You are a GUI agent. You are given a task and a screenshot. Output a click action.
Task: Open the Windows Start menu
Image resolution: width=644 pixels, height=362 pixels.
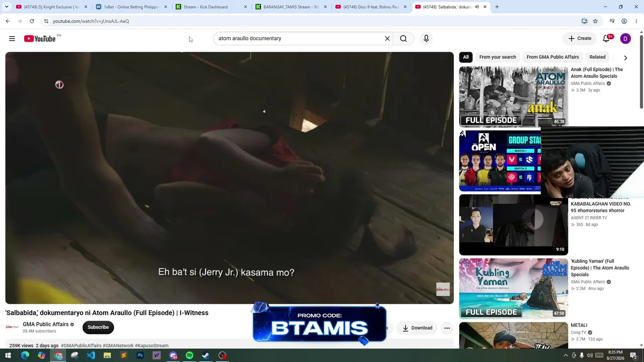click(8, 355)
